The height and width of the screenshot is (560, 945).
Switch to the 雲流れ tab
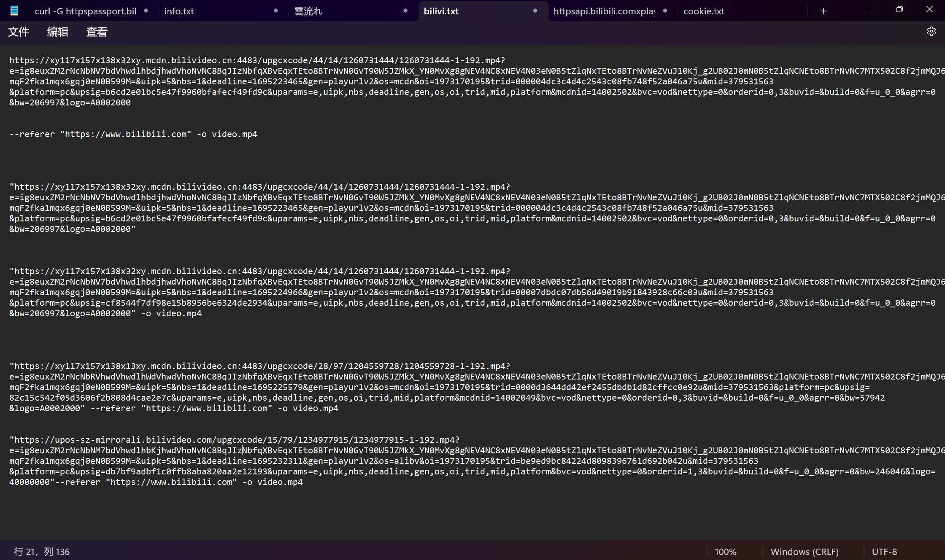coord(308,11)
